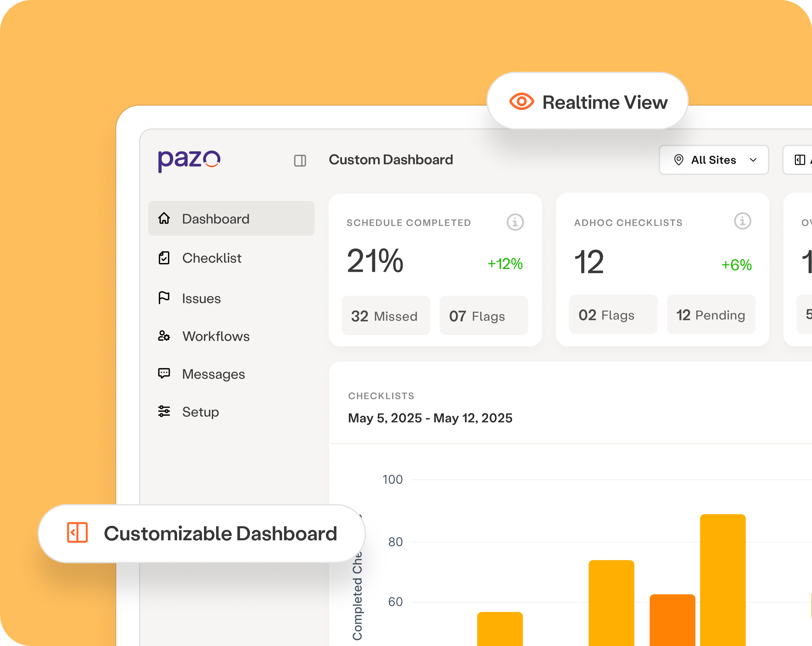Click the partially visible layout button at top right

[x=800, y=160]
